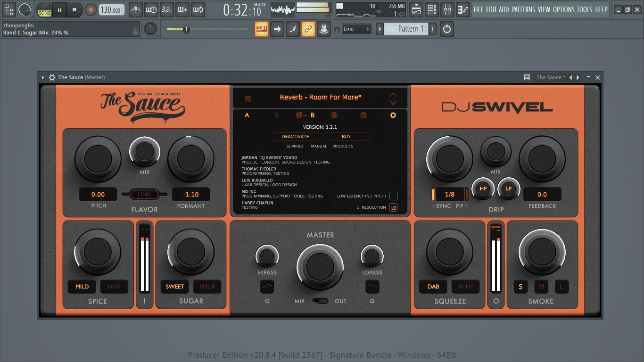
Task: Click the circular refresh icon after Pattern 1
Action: [x=446, y=29]
